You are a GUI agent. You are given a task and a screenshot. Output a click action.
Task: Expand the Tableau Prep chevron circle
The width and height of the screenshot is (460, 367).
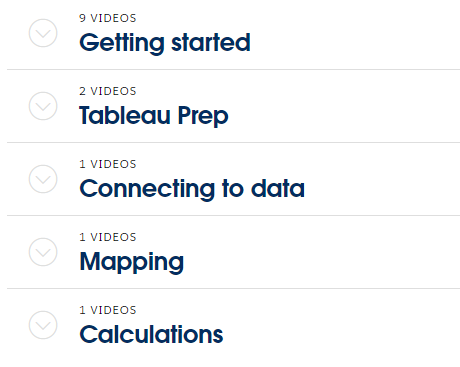[43, 106]
